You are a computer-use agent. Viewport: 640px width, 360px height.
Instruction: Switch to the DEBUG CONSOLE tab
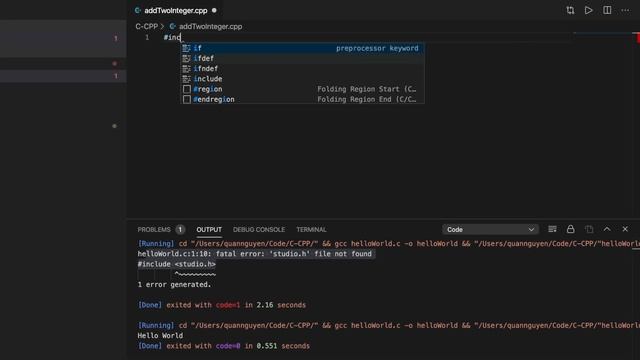point(259,230)
